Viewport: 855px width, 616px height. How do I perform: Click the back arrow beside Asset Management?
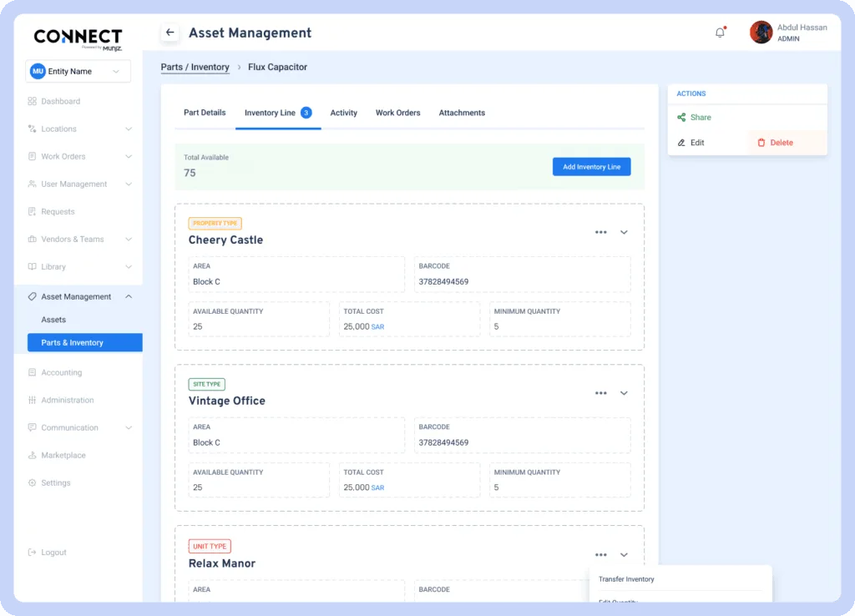coord(170,33)
